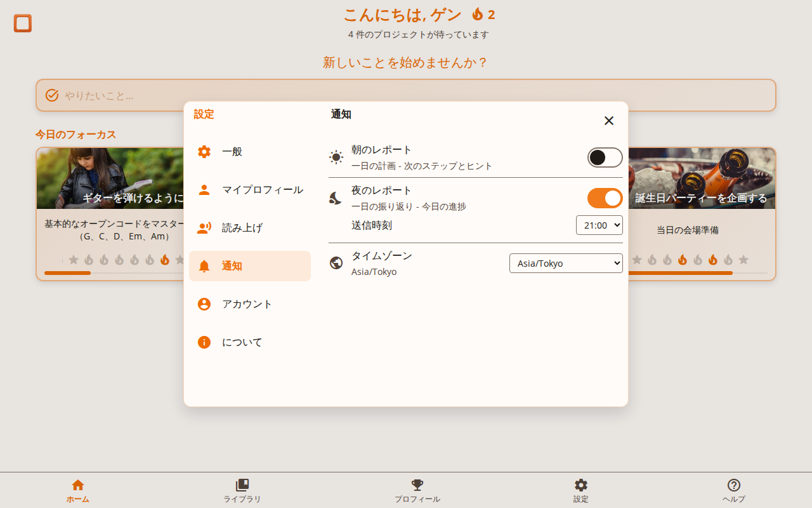
Task: Close the settings dialog with X
Action: (x=609, y=121)
